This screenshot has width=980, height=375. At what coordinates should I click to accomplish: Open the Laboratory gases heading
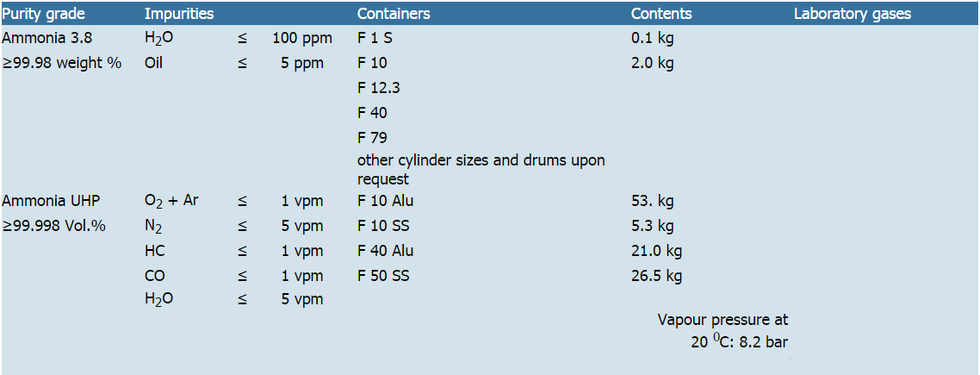tap(852, 14)
